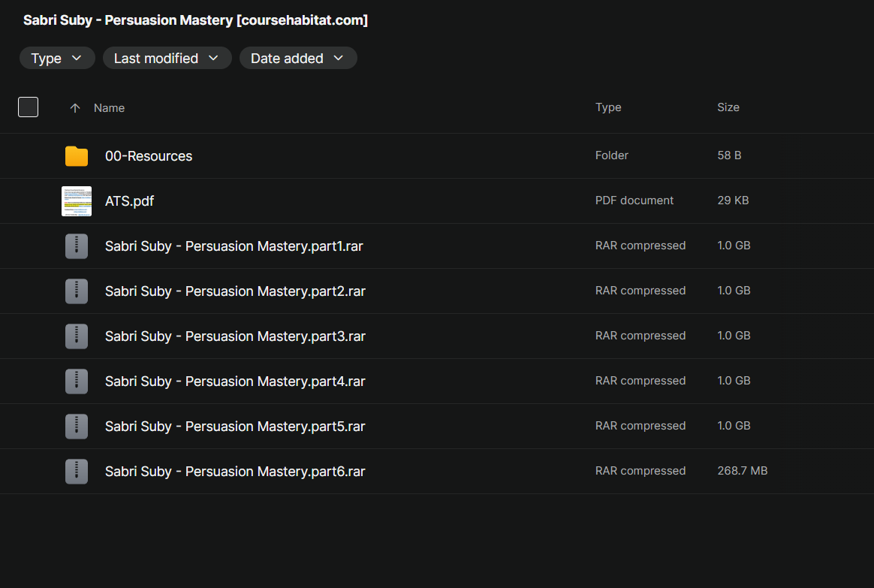Sort files by the Name column
Screen dimensions: 874x588
tap(110, 108)
